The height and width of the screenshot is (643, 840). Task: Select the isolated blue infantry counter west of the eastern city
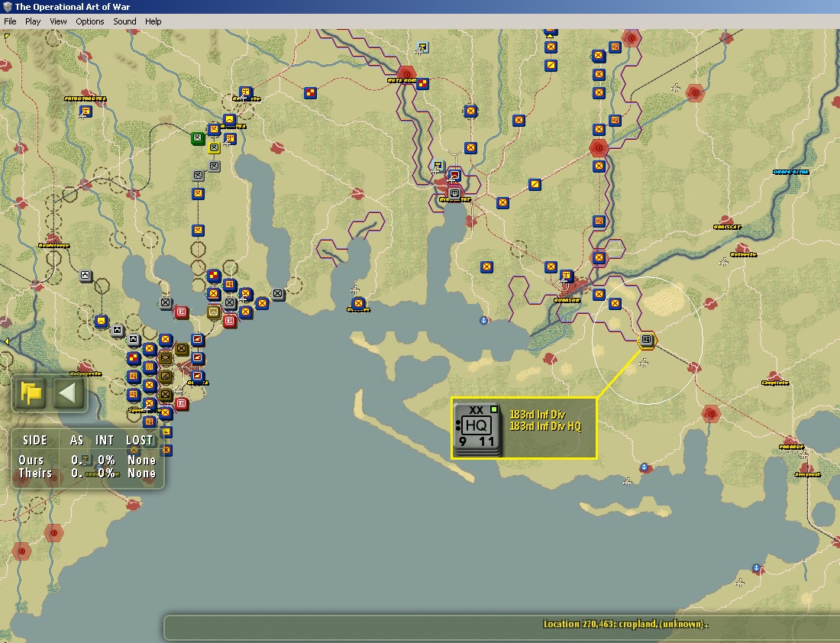pyautogui.click(x=486, y=267)
